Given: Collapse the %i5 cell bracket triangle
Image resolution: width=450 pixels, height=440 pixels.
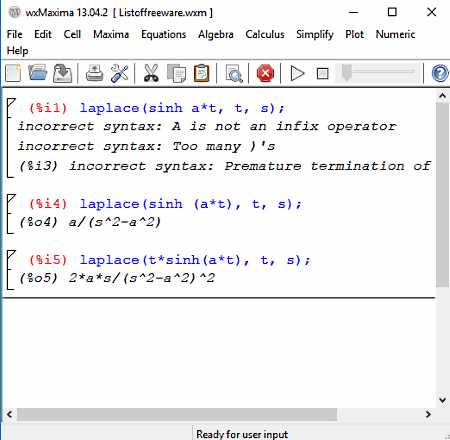Looking at the screenshot, I should (x=11, y=255).
